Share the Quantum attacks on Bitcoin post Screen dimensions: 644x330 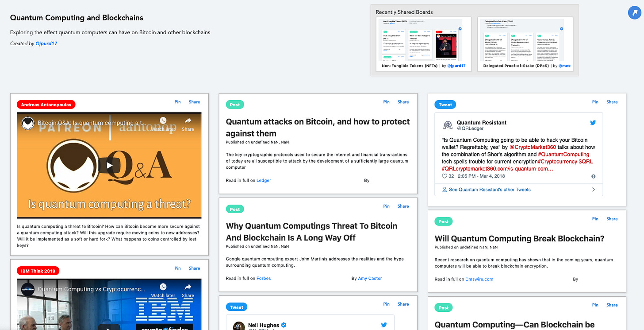403,102
